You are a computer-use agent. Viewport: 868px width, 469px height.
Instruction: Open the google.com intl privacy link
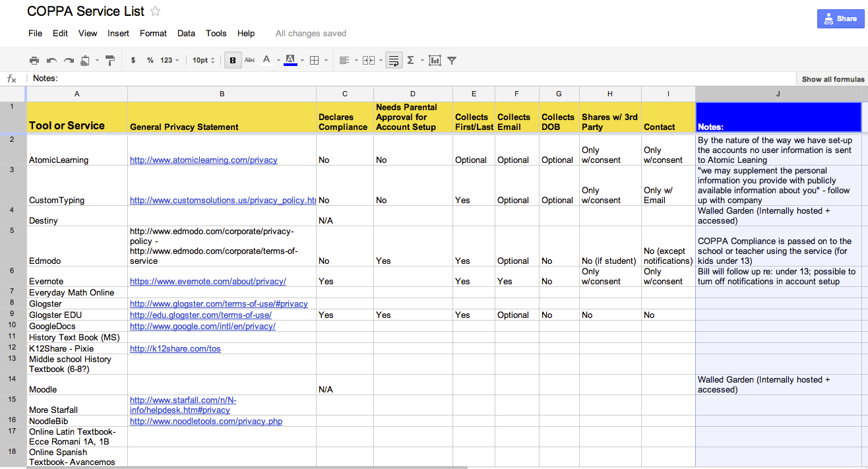(x=202, y=326)
